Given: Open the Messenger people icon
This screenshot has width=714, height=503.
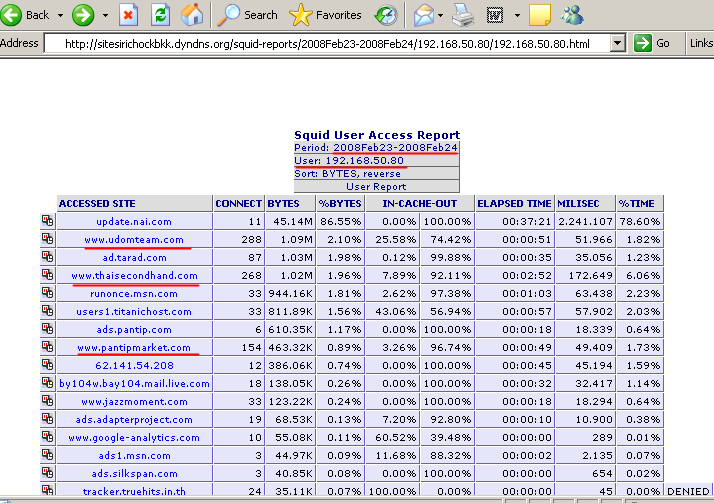Looking at the screenshot, I should point(572,15).
